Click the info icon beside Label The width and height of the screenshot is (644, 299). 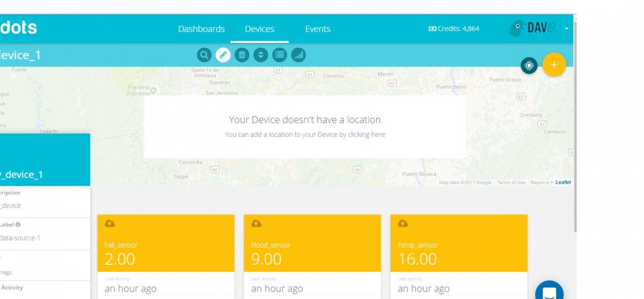click(18, 225)
